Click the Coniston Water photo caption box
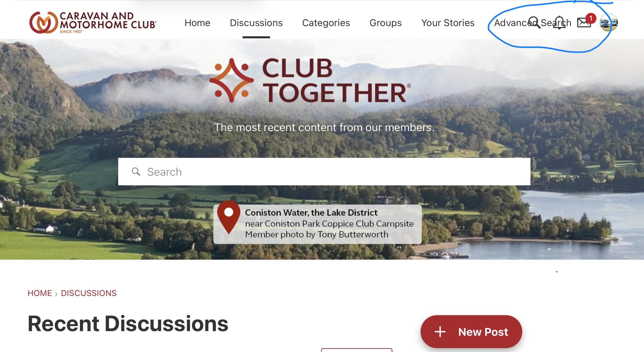 click(317, 223)
